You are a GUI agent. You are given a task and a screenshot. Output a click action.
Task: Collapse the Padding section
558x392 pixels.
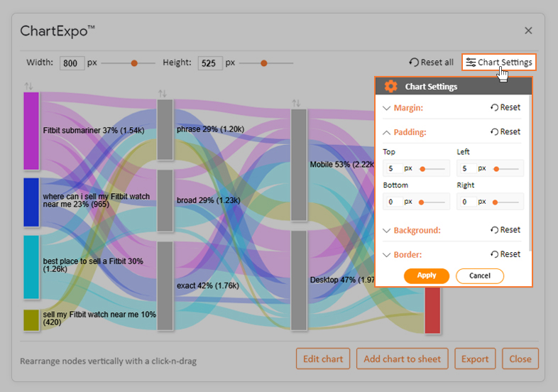tap(386, 133)
